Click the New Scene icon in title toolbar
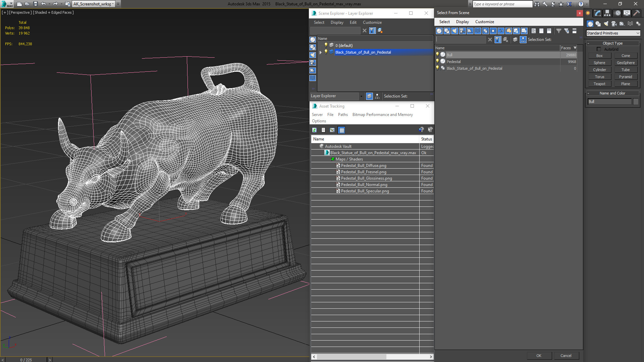644x362 pixels. [19, 4]
